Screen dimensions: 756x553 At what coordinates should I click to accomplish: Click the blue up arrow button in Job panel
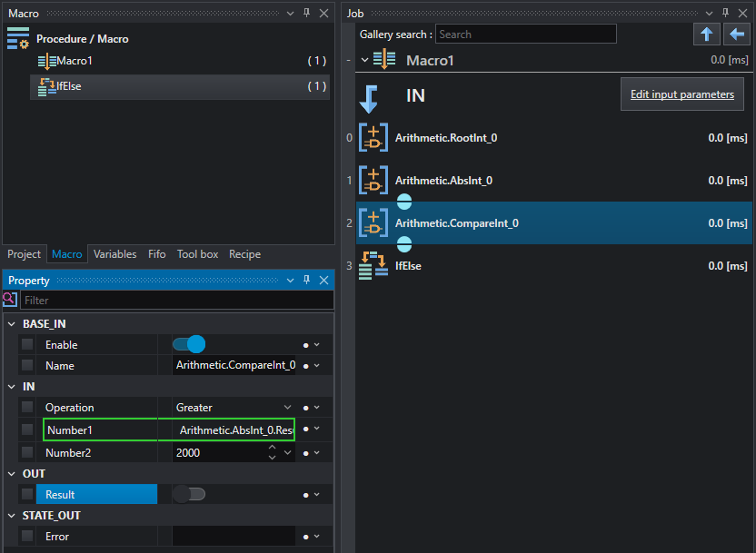tap(707, 35)
